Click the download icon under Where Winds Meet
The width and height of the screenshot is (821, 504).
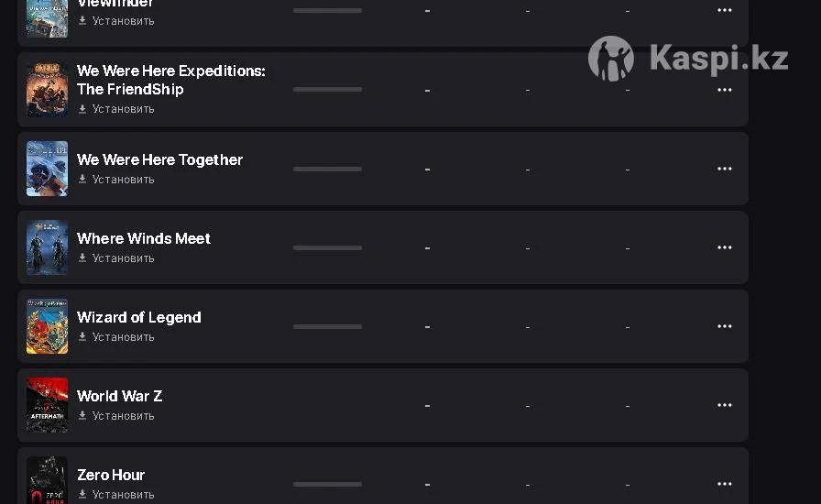click(x=82, y=258)
